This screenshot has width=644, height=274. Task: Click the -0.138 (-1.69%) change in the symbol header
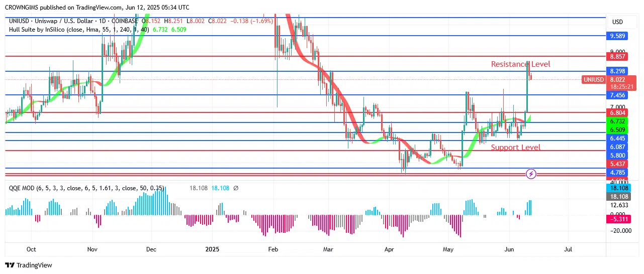pos(251,21)
